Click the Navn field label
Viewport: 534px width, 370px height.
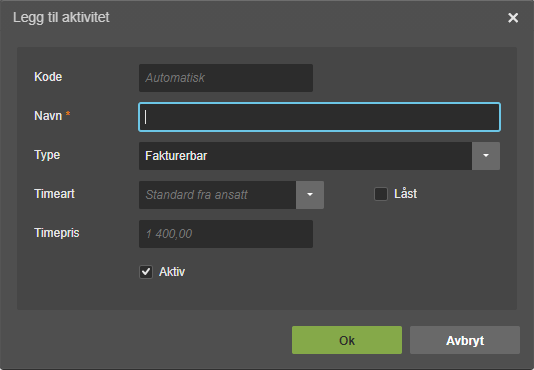(x=48, y=116)
